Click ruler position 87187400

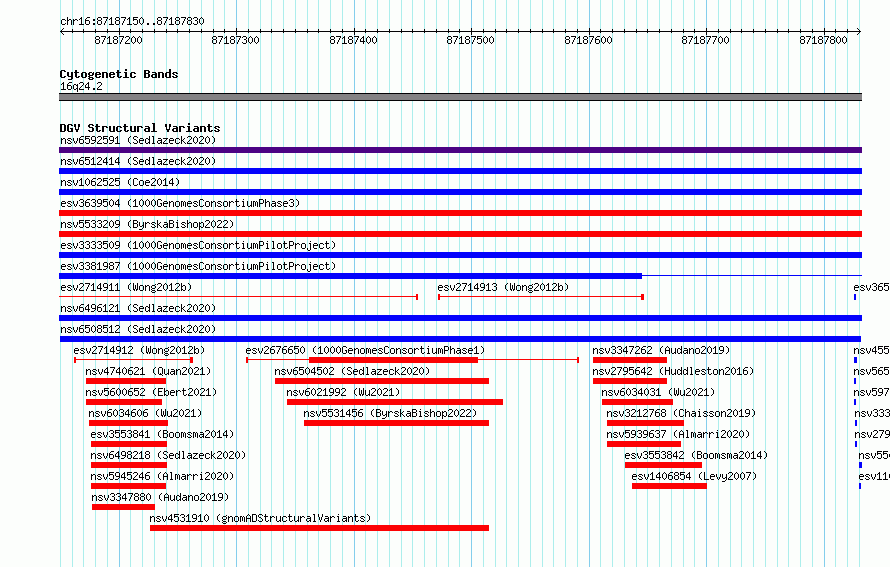353,40
